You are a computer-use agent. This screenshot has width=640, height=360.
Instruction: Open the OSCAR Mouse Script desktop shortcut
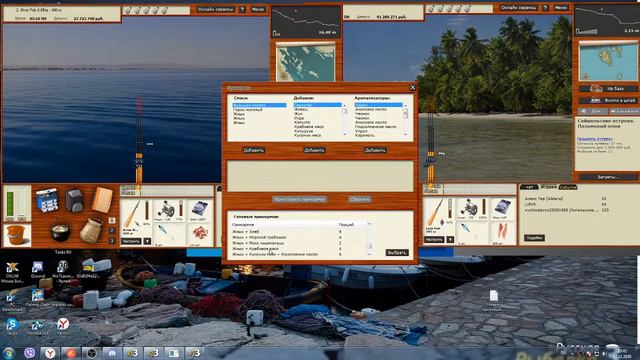coord(12,271)
